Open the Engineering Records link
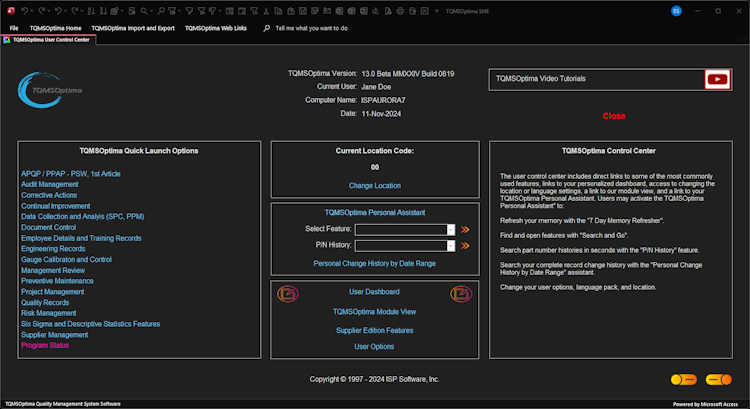The image size is (750, 409). point(53,249)
